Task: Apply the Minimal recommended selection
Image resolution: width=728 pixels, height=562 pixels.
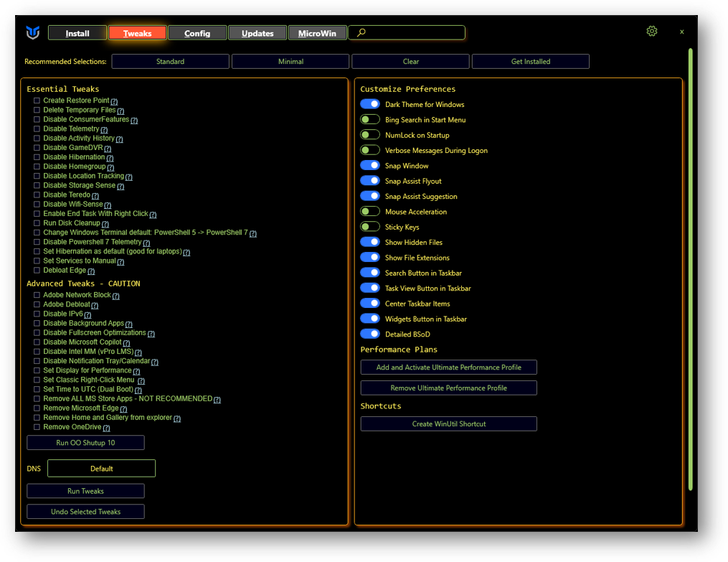Action: point(290,61)
